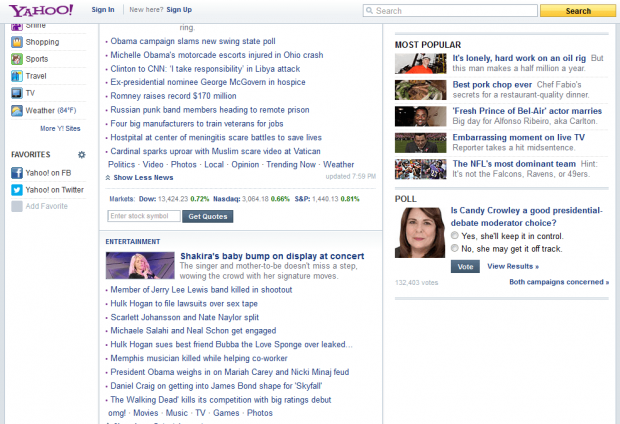Open 'The Walking Dead' ratings debut story

221,400
